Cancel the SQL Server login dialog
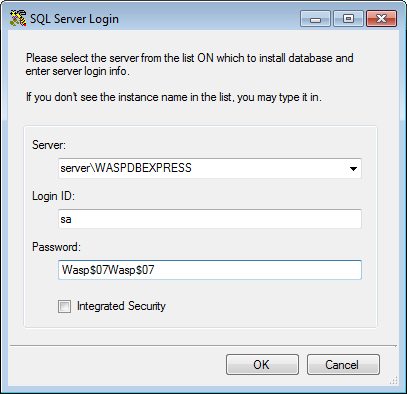 [x=343, y=364]
